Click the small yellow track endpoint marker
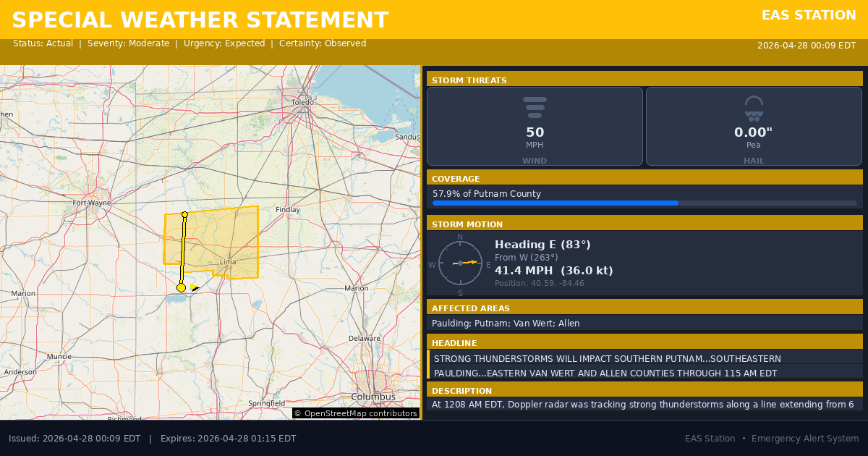Viewport: 868px width, 456px height. click(x=184, y=215)
